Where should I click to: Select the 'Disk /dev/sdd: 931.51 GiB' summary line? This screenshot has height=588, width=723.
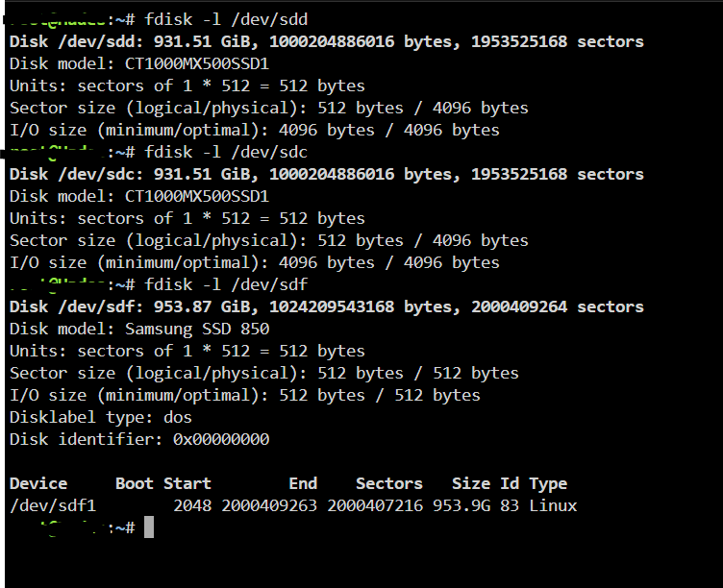[x=327, y=41]
